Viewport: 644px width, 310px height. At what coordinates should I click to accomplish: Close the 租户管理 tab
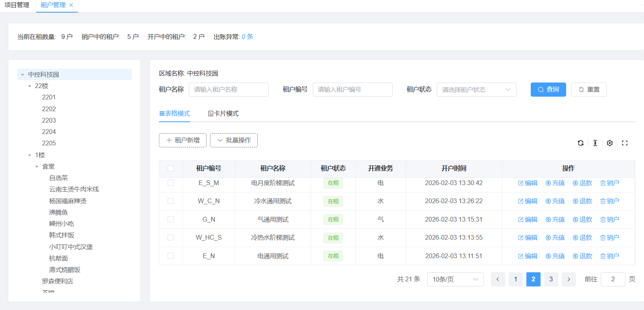[71, 5]
